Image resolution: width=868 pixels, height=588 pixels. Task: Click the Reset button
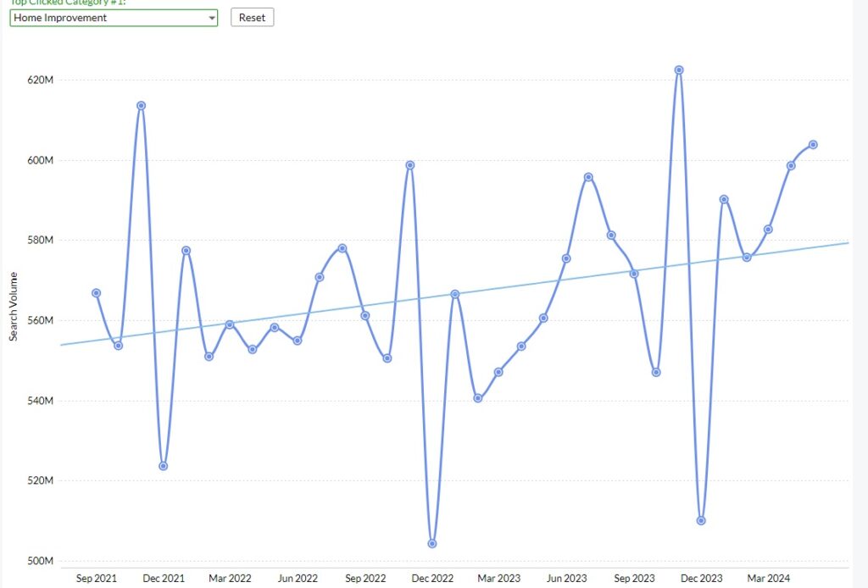tap(252, 18)
